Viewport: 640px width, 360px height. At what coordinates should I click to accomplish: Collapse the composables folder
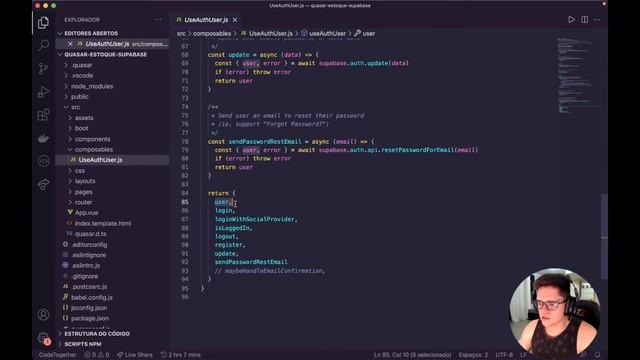pos(93,149)
